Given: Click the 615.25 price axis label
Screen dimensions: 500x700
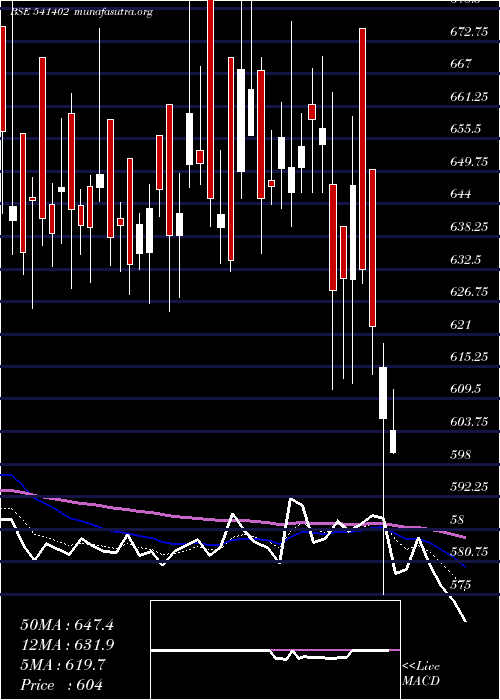Looking at the screenshot, I should (x=469, y=357).
